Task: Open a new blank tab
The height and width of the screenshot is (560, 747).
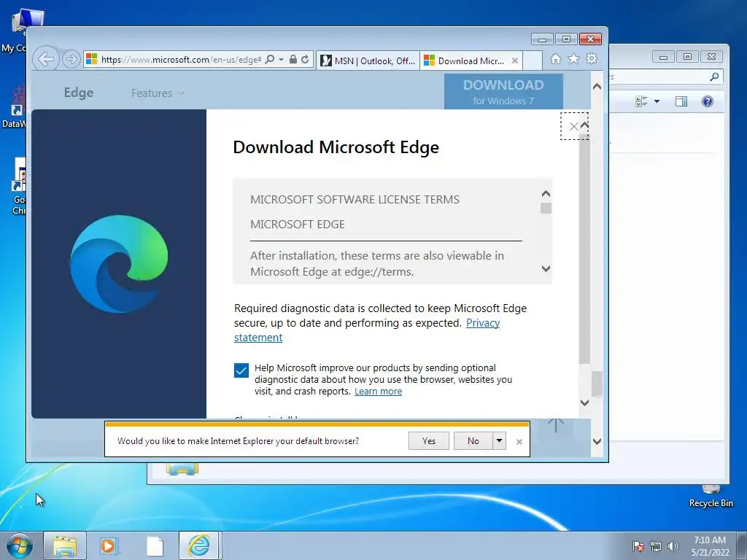Action: pyautogui.click(x=533, y=61)
